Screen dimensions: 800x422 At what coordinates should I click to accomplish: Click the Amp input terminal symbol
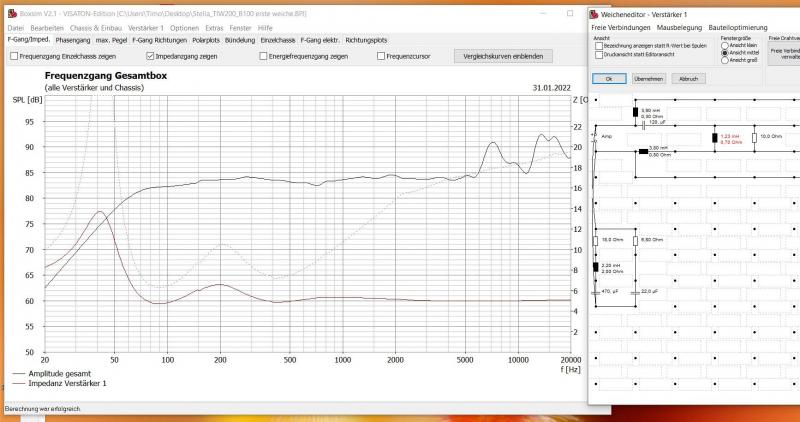point(594,138)
